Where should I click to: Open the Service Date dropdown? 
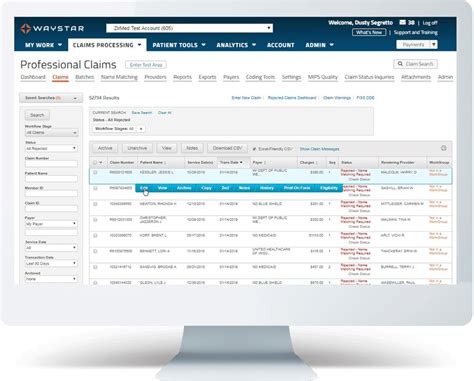coord(51,248)
